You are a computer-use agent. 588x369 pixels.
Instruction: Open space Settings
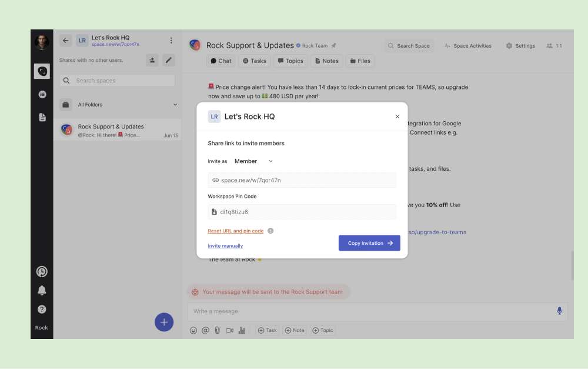click(520, 46)
